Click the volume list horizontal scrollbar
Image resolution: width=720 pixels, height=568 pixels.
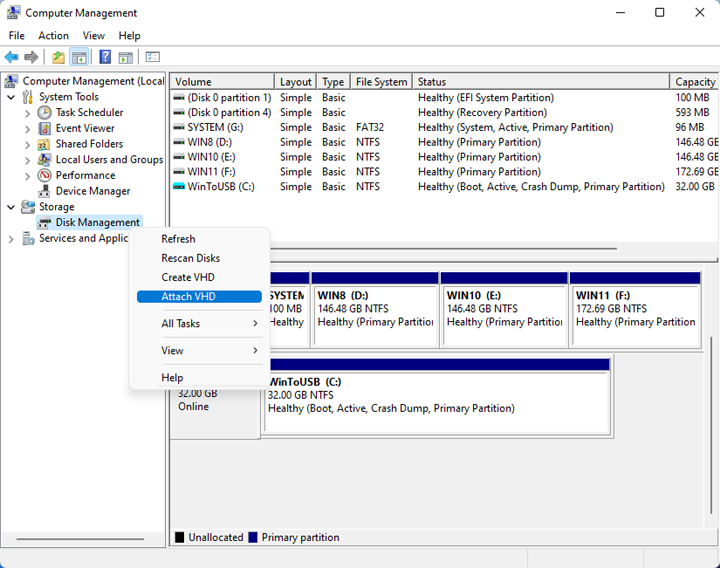443,249
